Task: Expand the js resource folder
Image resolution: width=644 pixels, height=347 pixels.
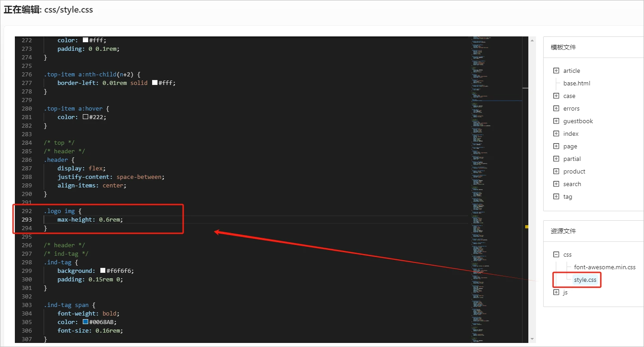Action: pos(556,292)
